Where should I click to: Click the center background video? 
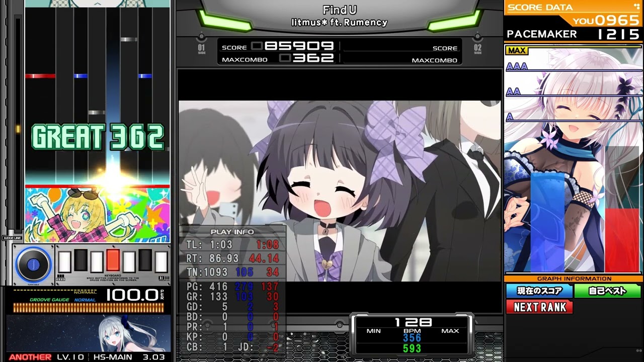(340, 191)
